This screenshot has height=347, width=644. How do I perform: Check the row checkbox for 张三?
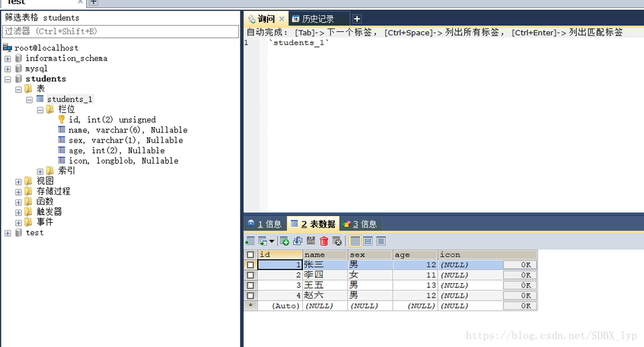(x=250, y=265)
